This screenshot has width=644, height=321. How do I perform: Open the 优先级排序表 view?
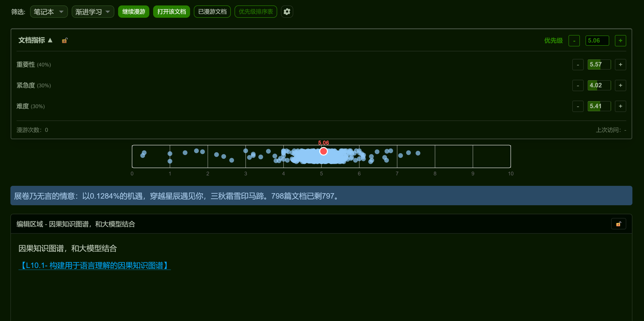click(x=256, y=12)
